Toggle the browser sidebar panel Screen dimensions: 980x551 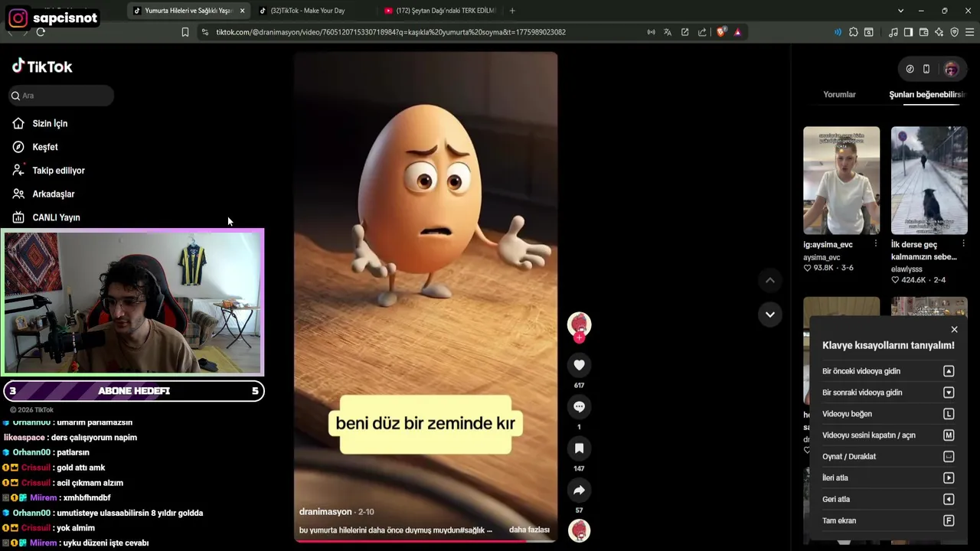(908, 32)
